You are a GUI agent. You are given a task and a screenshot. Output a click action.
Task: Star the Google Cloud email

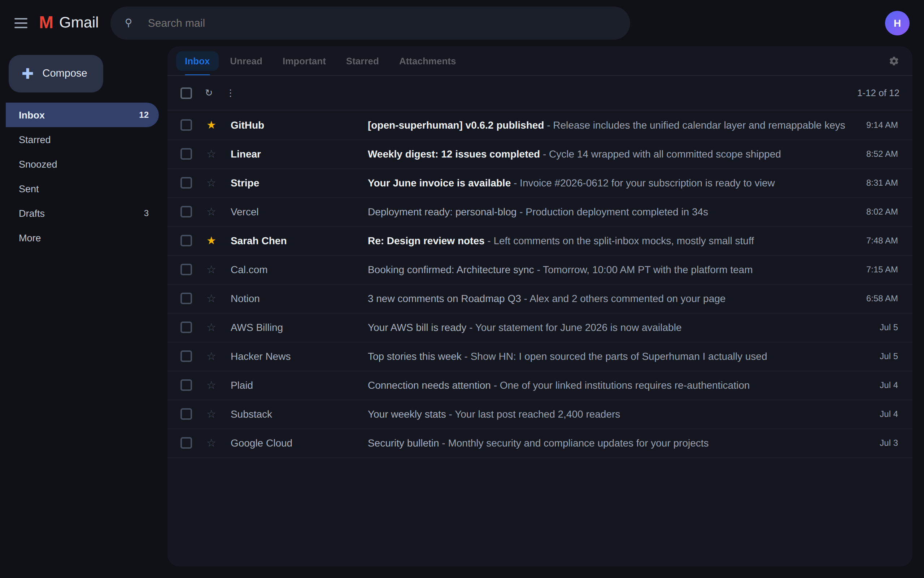click(211, 443)
